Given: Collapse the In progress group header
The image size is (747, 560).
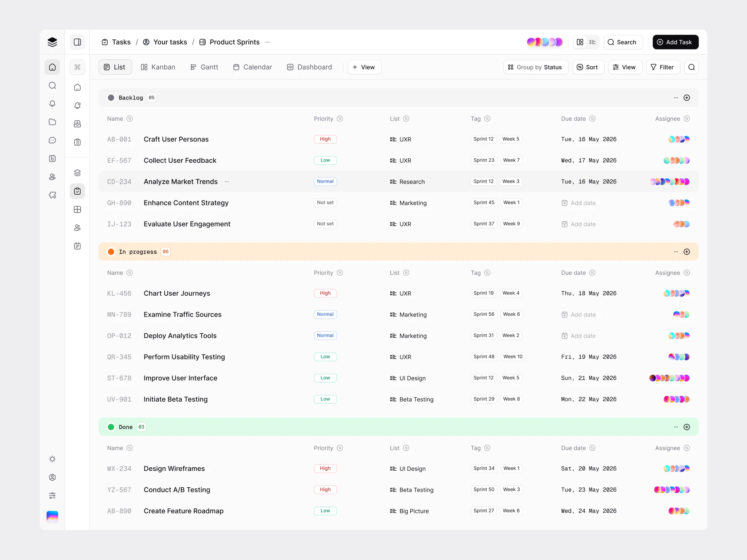Looking at the screenshot, I should click(398, 252).
